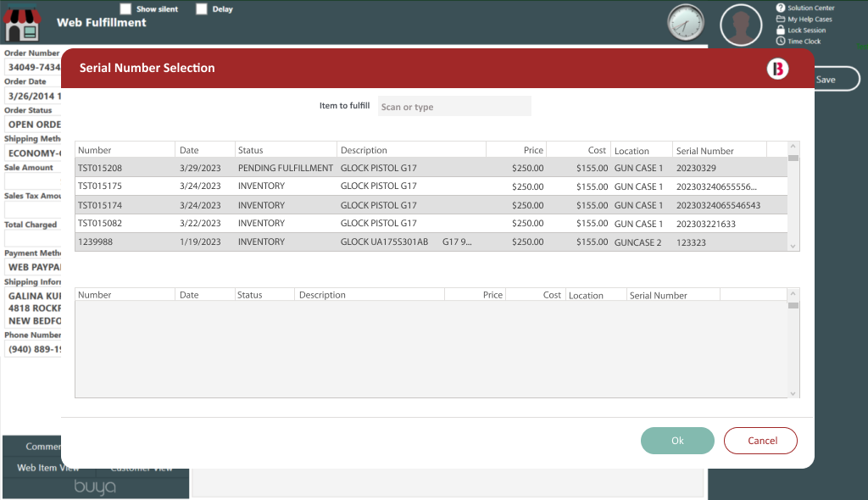Open My Help Cases link
868x500 pixels.
[810, 19]
